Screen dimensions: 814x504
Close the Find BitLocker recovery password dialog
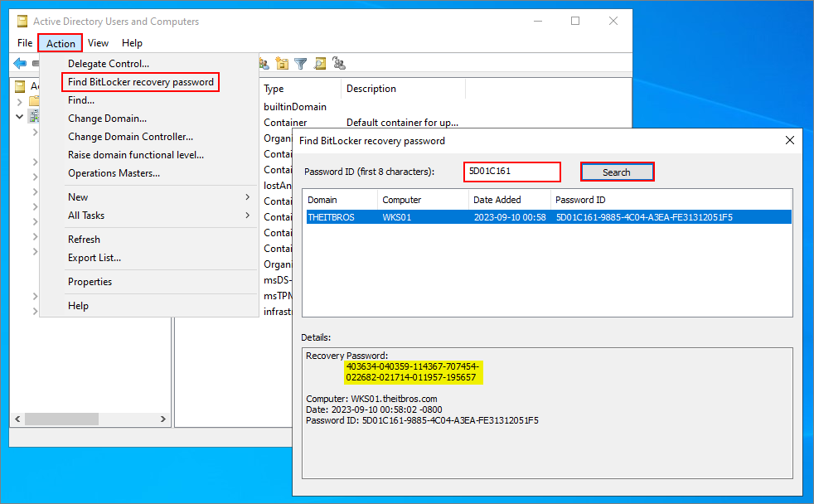pos(790,140)
